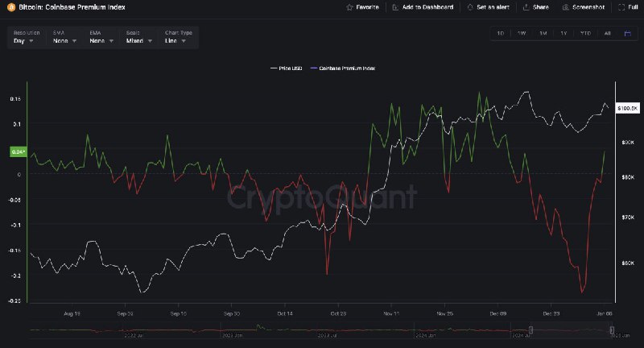Viewport: 644px width, 348px height.
Task: Click the Screenshot camera icon
Action: pos(566,7)
